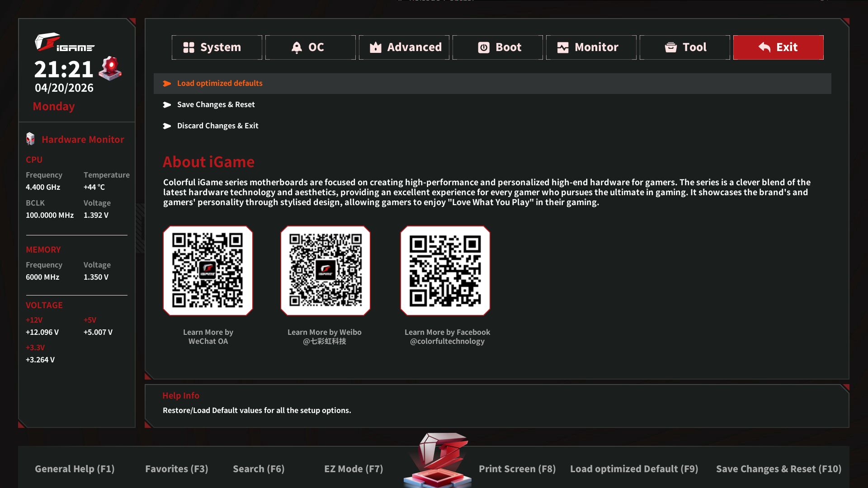Select the red Exit tab

pos(778,47)
